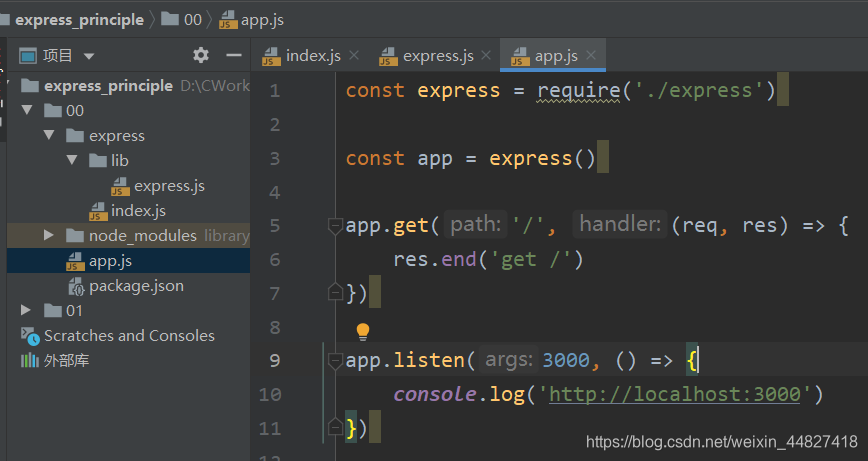Click the node_modules folder icon
Image resolution: width=868 pixels, height=461 pixels.
75,236
